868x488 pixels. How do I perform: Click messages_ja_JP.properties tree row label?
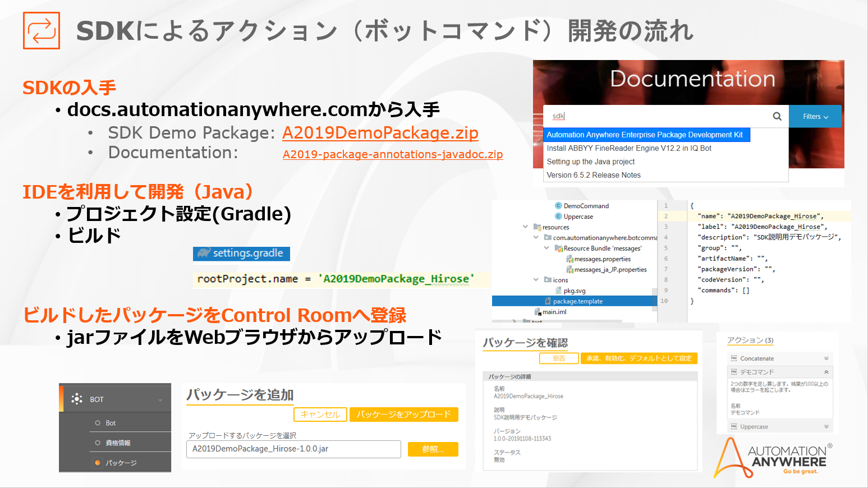pos(610,270)
